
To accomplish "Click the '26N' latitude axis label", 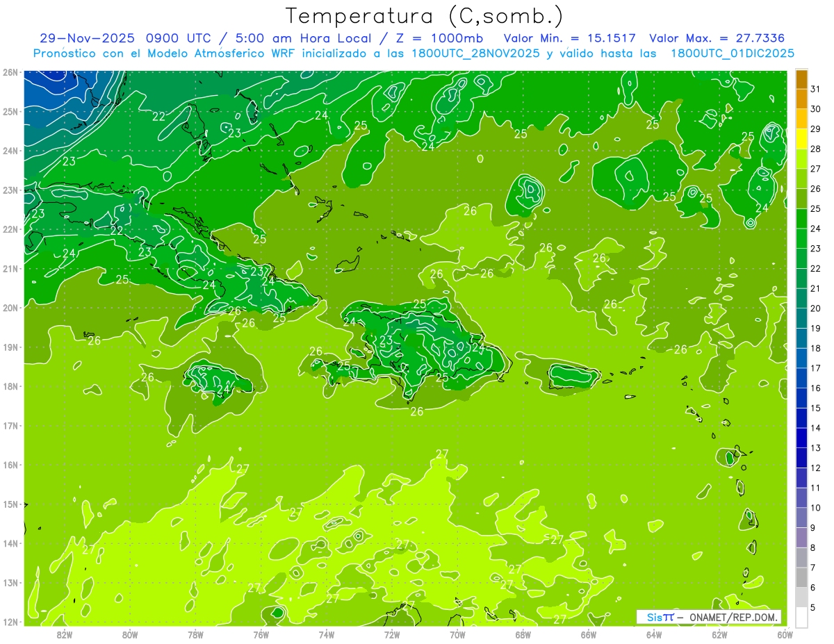I will pos(10,72).
